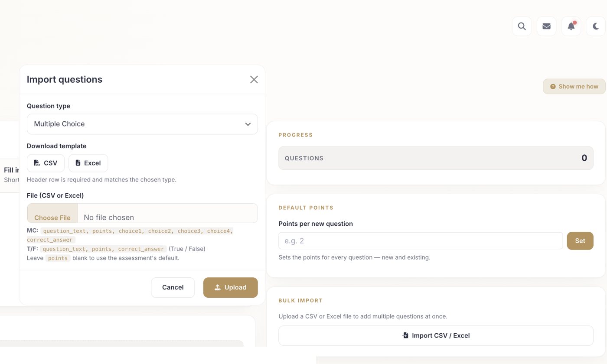Viewport: 607px width, 364px height.
Task: Cancel the import dialog
Action: coord(173,287)
